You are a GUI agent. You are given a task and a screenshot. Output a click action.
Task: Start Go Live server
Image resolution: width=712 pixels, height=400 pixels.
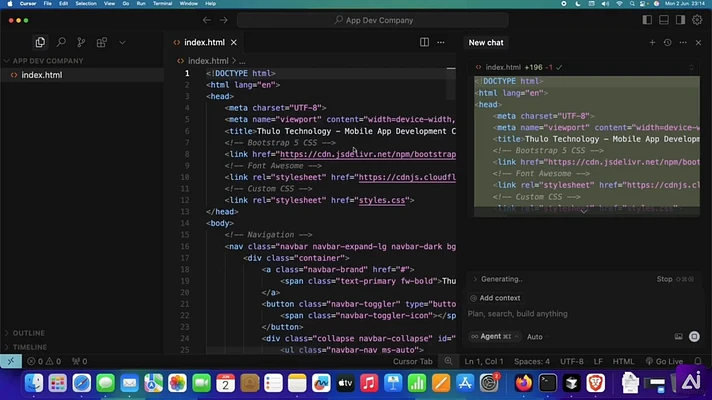664,361
